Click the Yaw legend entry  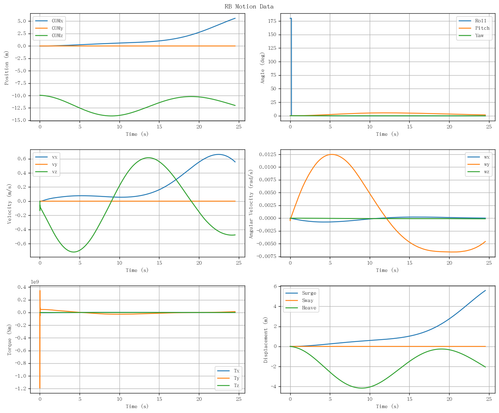pyautogui.click(x=471, y=35)
